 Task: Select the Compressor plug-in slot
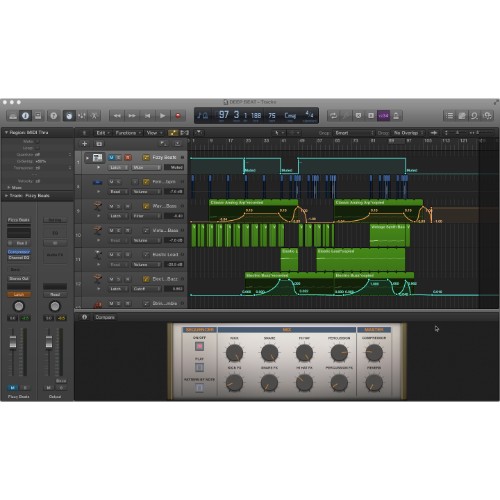click(19, 252)
